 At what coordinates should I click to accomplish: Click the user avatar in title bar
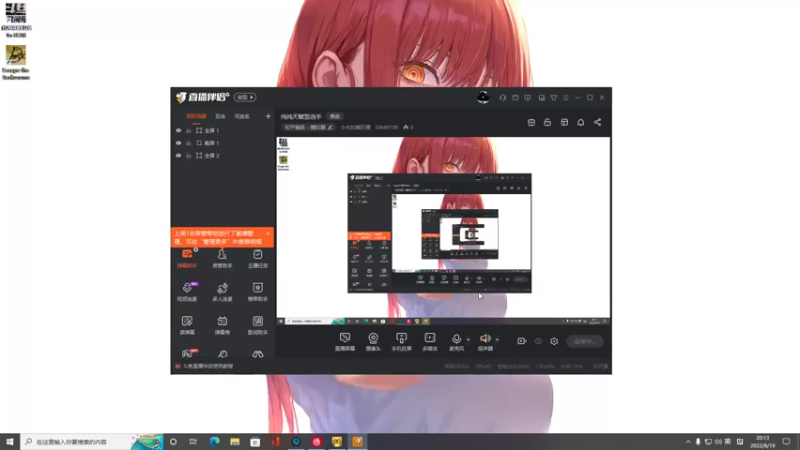tap(483, 97)
